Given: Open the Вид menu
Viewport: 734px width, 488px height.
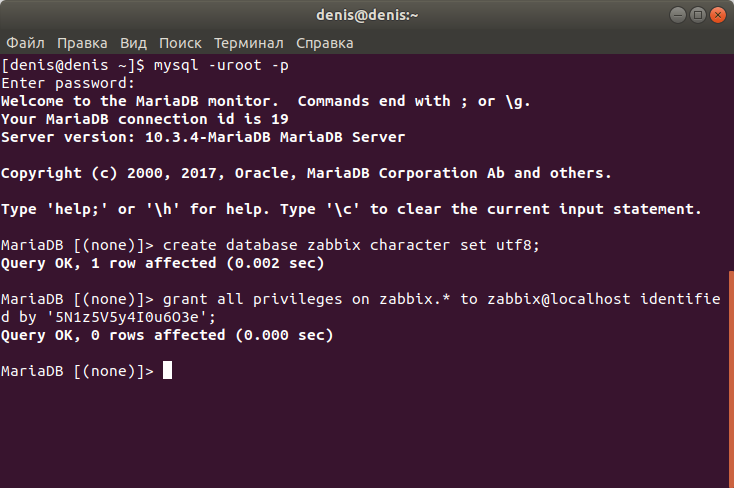Looking at the screenshot, I should (x=133, y=43).
